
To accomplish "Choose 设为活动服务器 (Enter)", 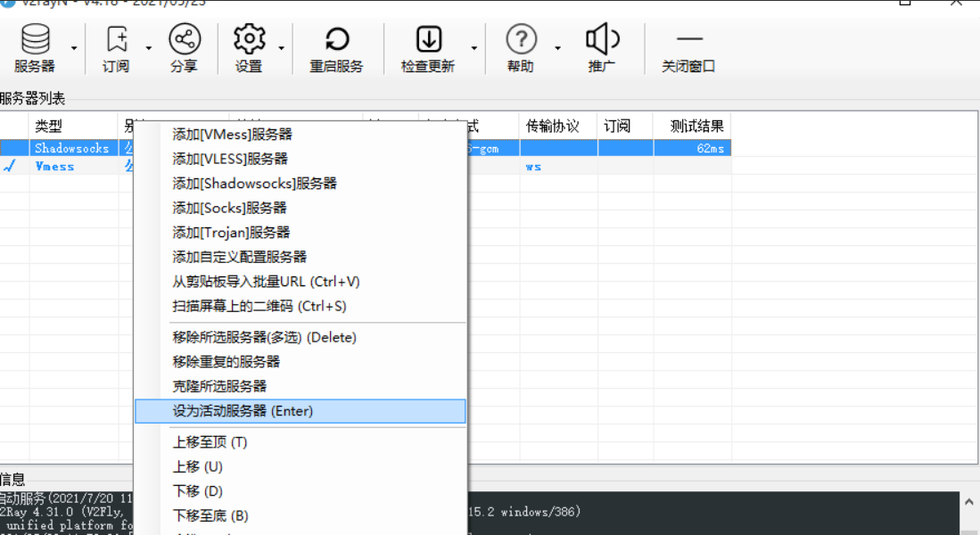I will 300,411.
